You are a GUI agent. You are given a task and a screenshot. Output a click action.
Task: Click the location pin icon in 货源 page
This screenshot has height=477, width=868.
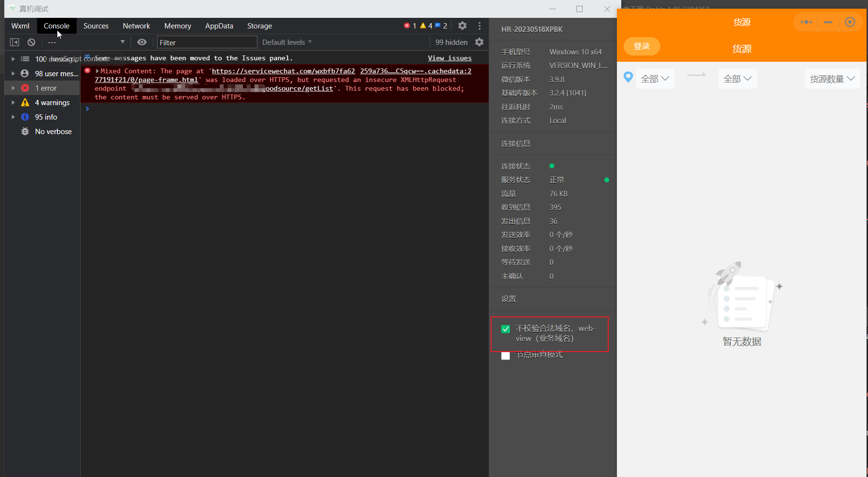point(628,77)
